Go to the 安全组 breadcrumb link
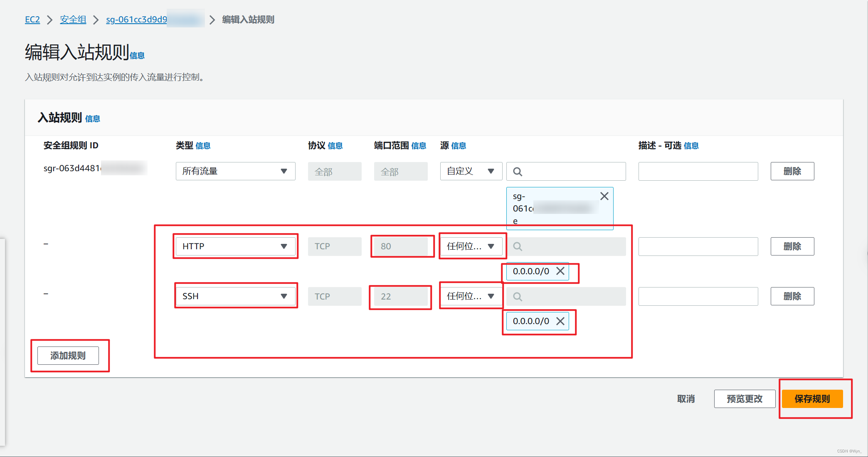This screenshot has height=457, width=868. (x=73, y=20)
